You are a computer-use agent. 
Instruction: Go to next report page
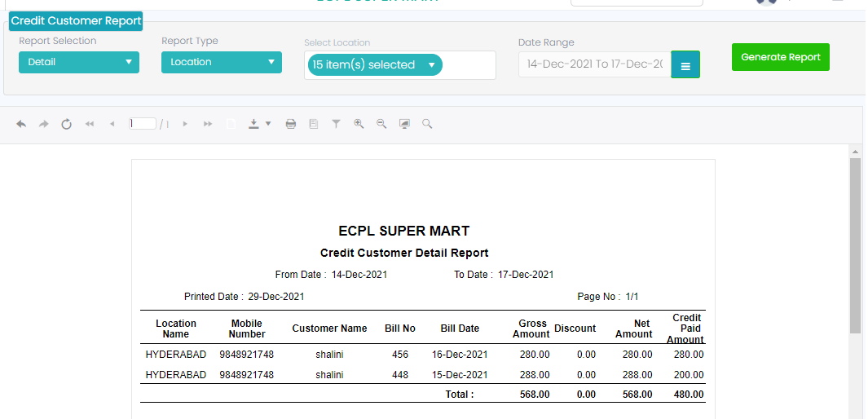tap(185, 124)
